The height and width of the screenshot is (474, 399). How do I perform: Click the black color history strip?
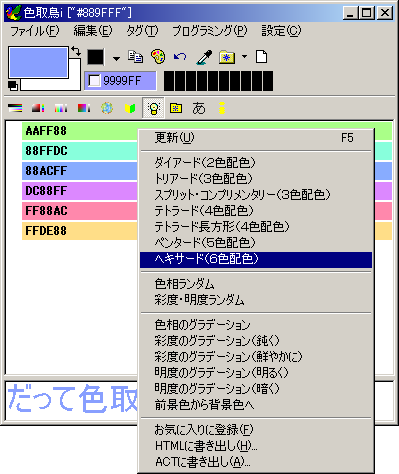(x=218, y=81)
